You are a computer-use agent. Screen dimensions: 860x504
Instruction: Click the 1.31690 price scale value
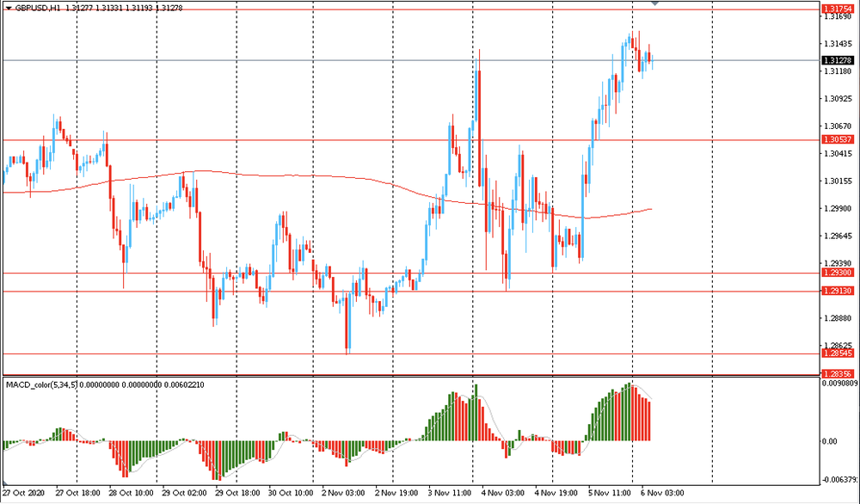(838, 16)
